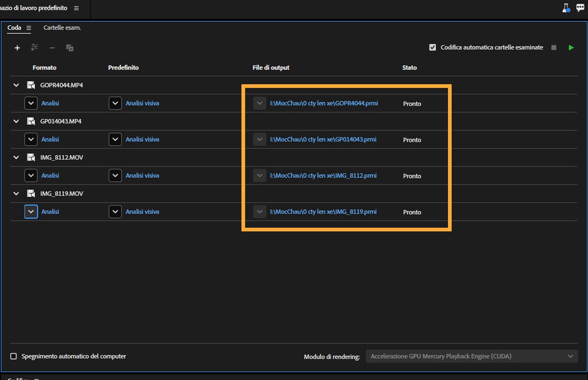Viewport: 588px width, 380px height.
Task: Collapse the IMG_8112.MOV source entry
Action: point(16,157)
